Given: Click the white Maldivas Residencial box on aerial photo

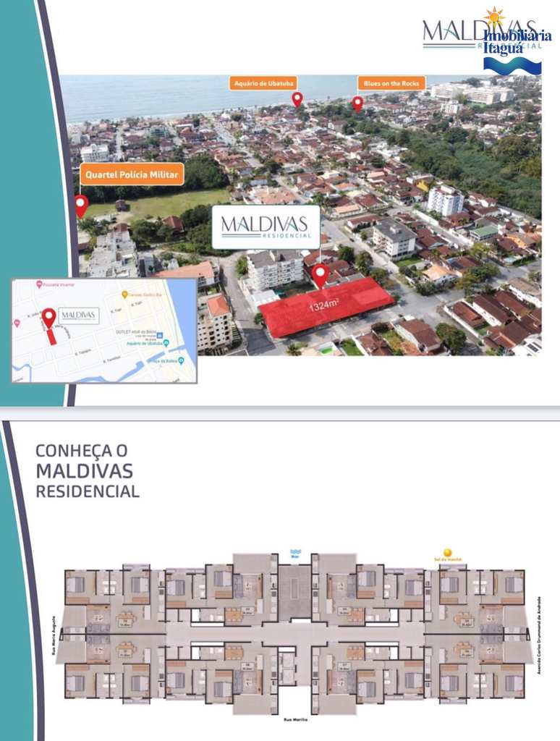Looking at the screenshot, I should click(x=266, y=226).
